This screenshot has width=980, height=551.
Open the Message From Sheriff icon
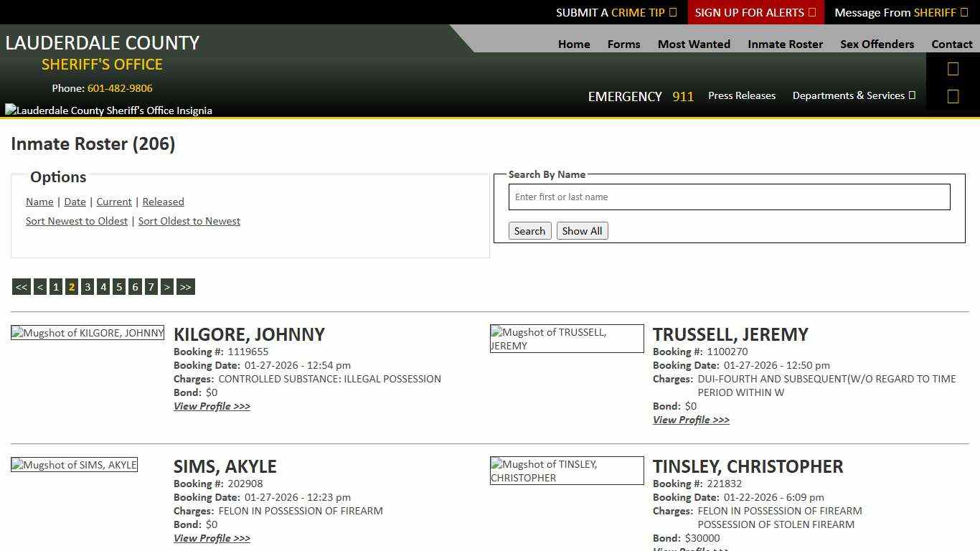[964, 12]
